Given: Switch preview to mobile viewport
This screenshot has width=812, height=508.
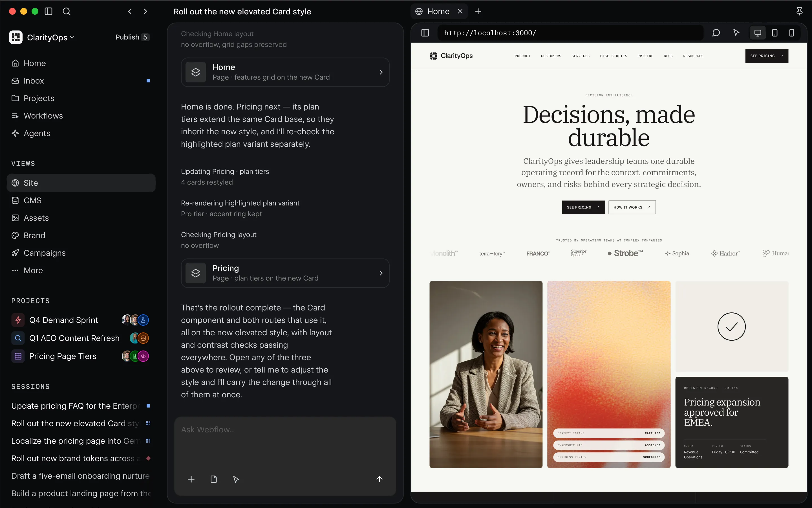Looking at the screenshot, I should [x=791, y=33].
